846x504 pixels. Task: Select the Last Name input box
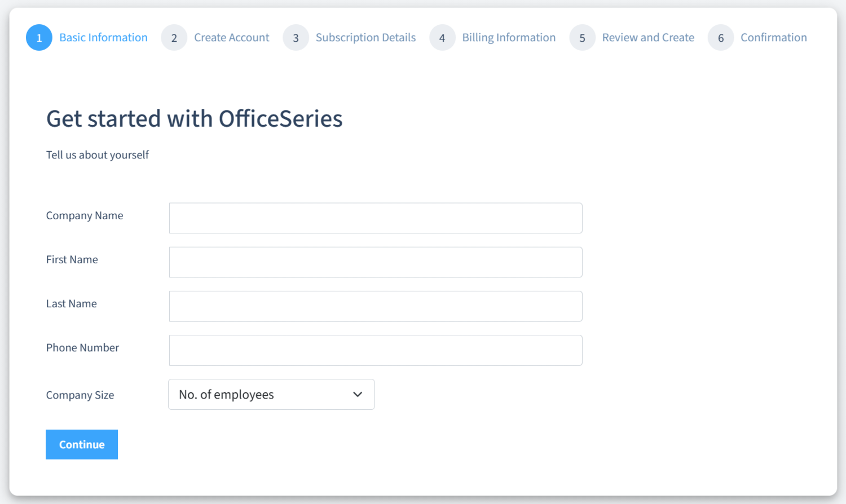376,306
